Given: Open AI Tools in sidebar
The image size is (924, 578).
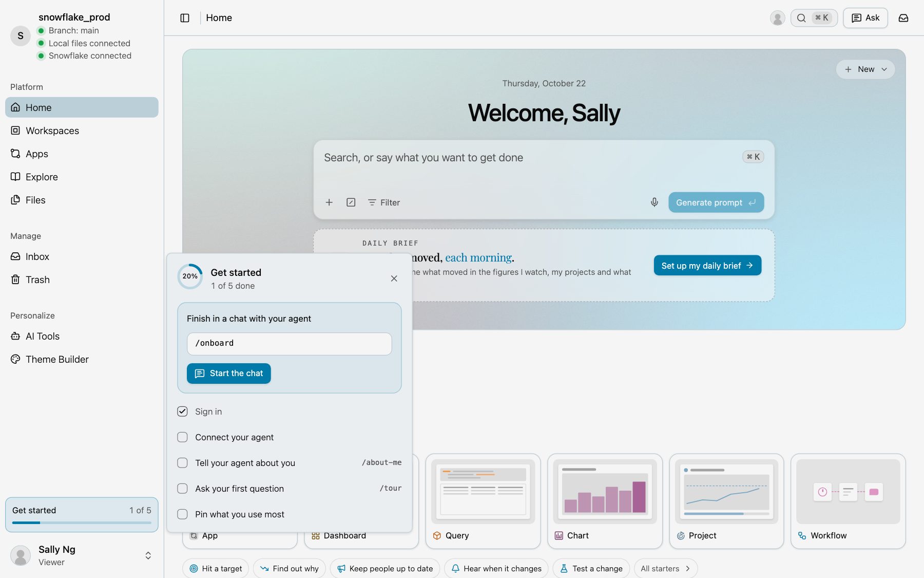Looking at the screenshot, I should [82, 336].
